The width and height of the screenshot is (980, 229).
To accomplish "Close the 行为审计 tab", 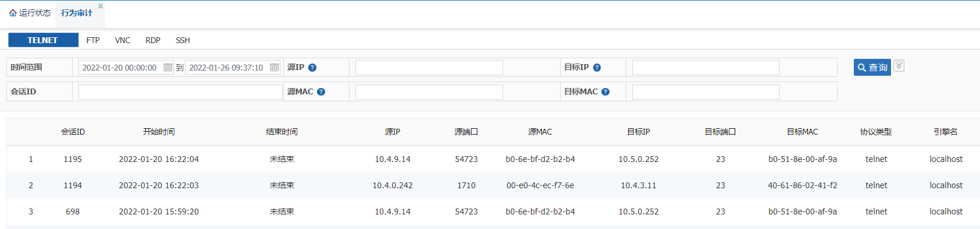I will tap(101, 6).
